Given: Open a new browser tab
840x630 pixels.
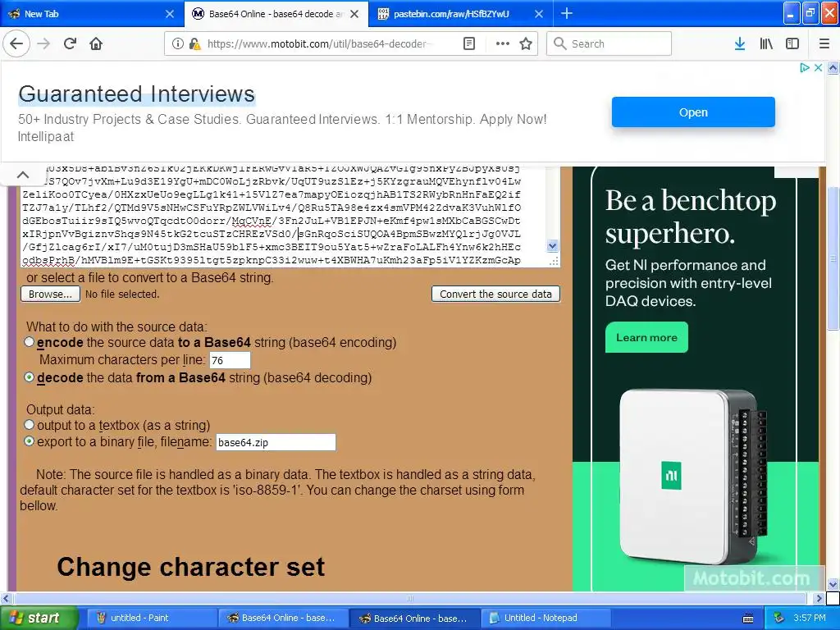Looking at the screenshot, I should coord(567,14).
